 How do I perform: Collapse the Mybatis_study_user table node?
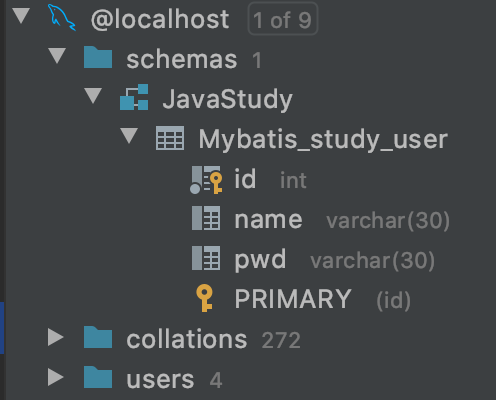[x=129, y=136]
